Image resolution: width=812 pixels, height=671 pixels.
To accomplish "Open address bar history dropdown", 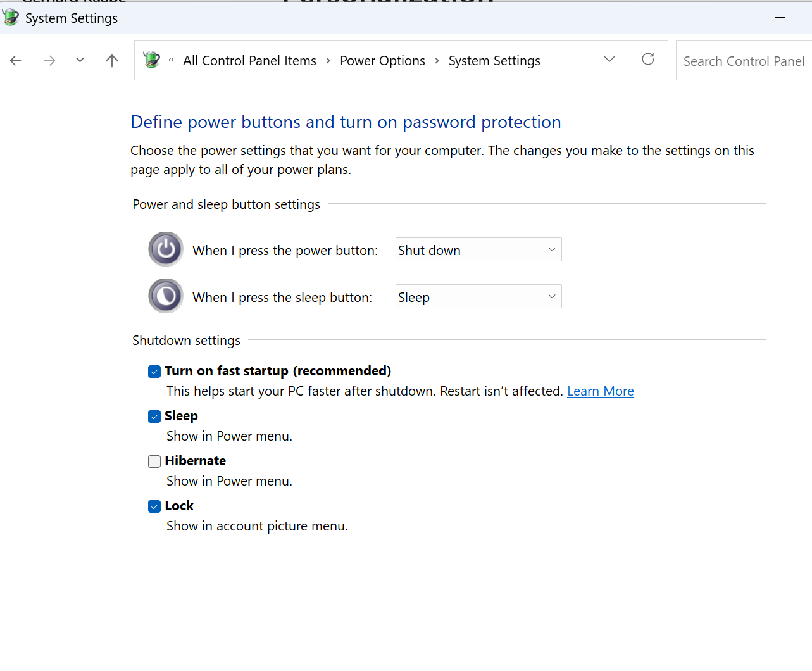I will (609, 60).
